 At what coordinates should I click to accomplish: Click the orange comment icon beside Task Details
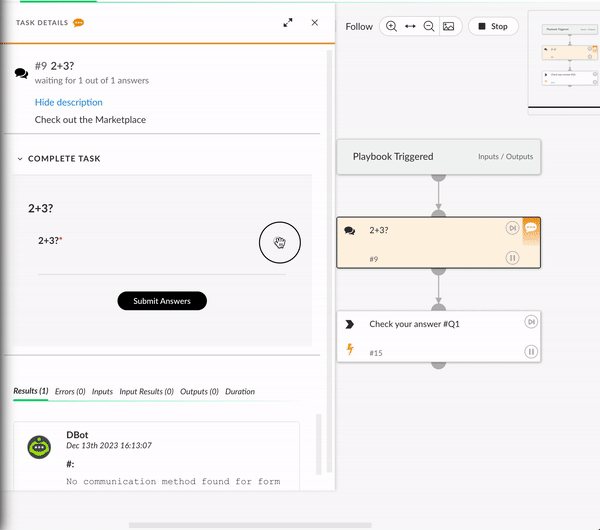point(78,22)
